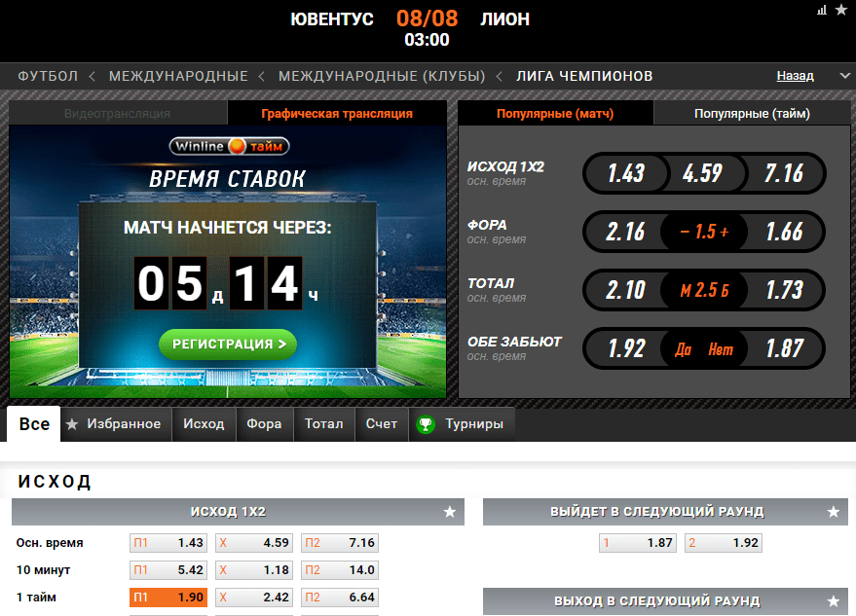Open the Видеотрансляция tab
This screenshot has width=856, height=616.
[x=118, y=114]
